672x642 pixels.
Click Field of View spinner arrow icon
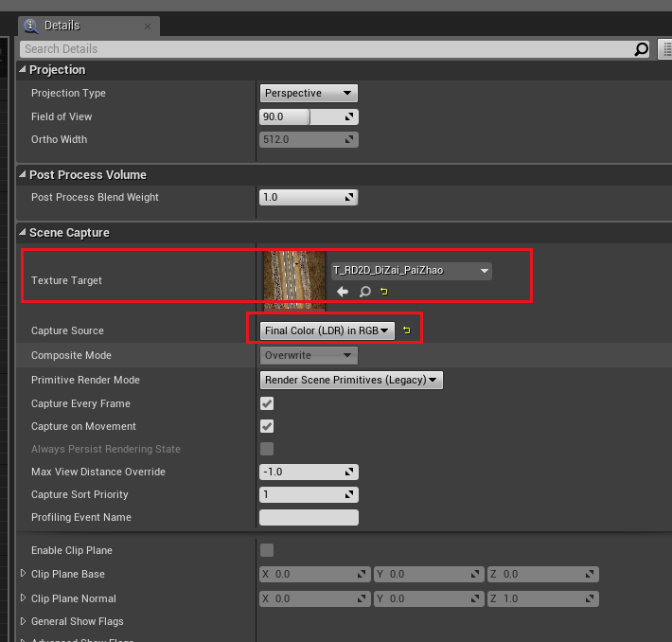(349, 116)
